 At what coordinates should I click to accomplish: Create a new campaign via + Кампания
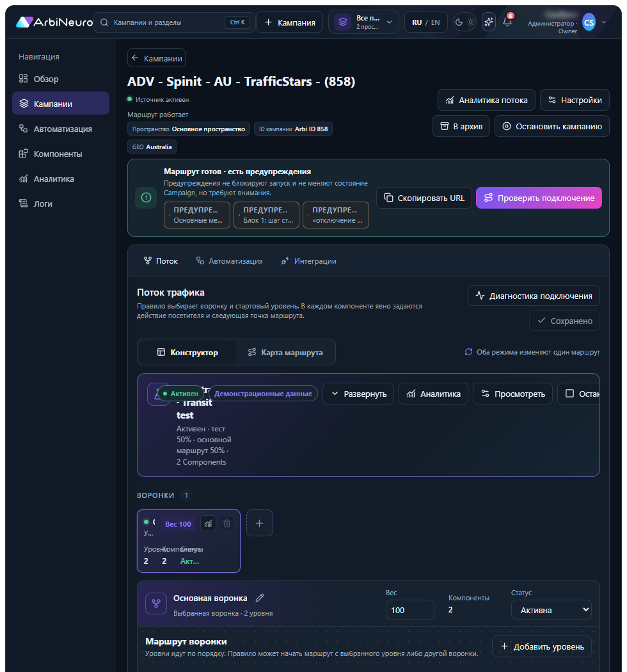290,22
